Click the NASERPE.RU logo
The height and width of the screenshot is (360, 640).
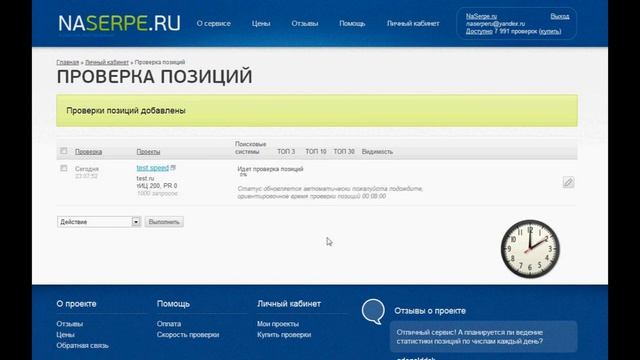(119, 23)
